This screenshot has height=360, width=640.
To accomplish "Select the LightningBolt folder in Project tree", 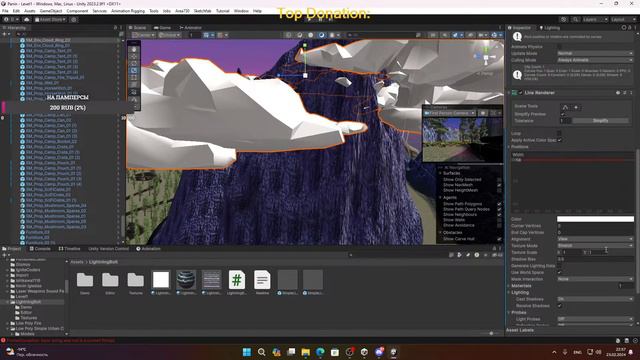I will point(28,302).
